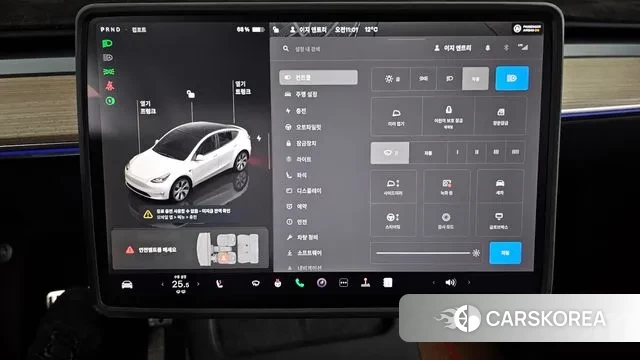Open 컨트롤 controls menu item
This screenshot has width=640, height=360.
click(x=318, y=77)
